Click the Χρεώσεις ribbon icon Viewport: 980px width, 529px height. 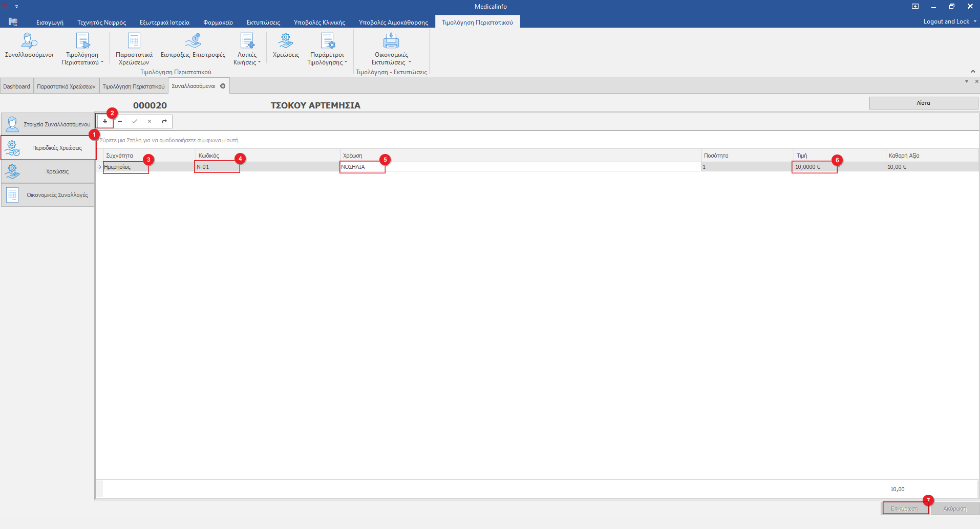point(286,47)
